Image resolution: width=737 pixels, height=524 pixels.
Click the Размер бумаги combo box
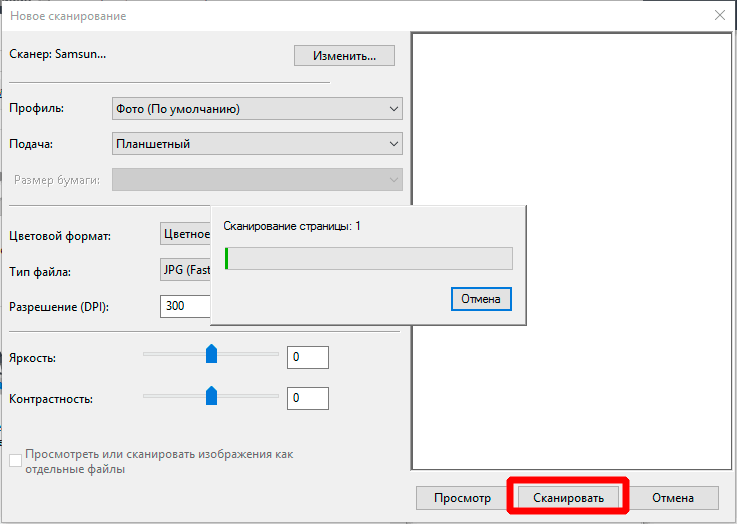[258, 180]
